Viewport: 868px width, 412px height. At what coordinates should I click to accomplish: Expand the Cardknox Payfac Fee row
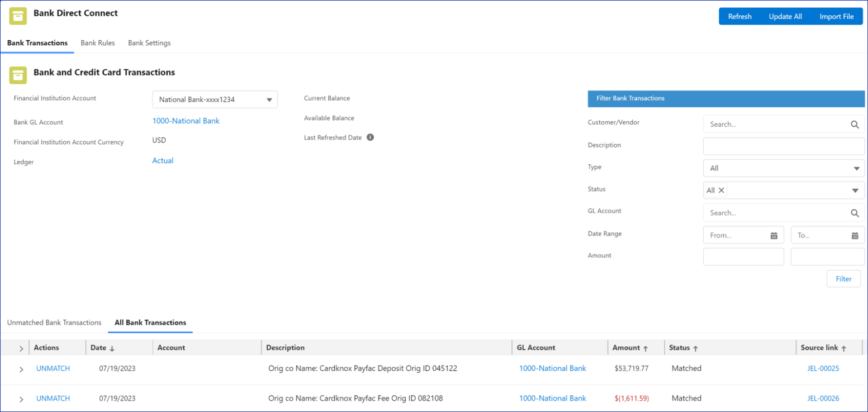coord(21,399)
